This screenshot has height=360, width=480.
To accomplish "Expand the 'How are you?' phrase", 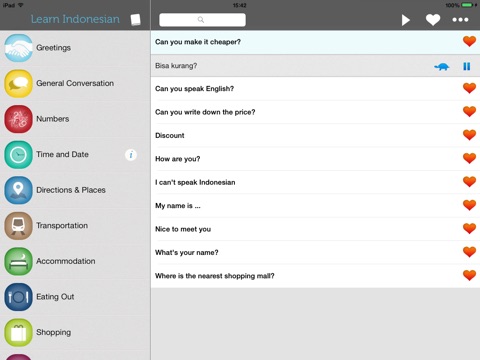I will pos(315,159).
